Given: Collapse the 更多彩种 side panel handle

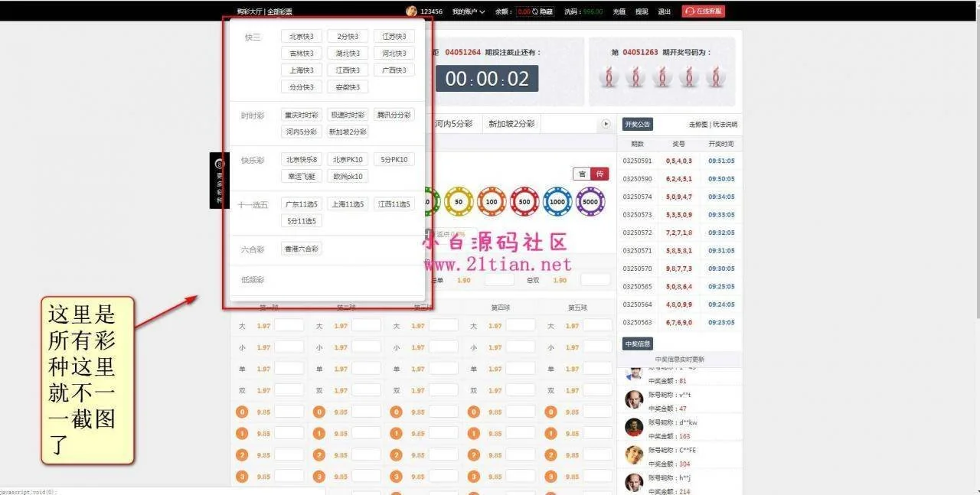Looking at the screenshot, I should pos(219,181).
